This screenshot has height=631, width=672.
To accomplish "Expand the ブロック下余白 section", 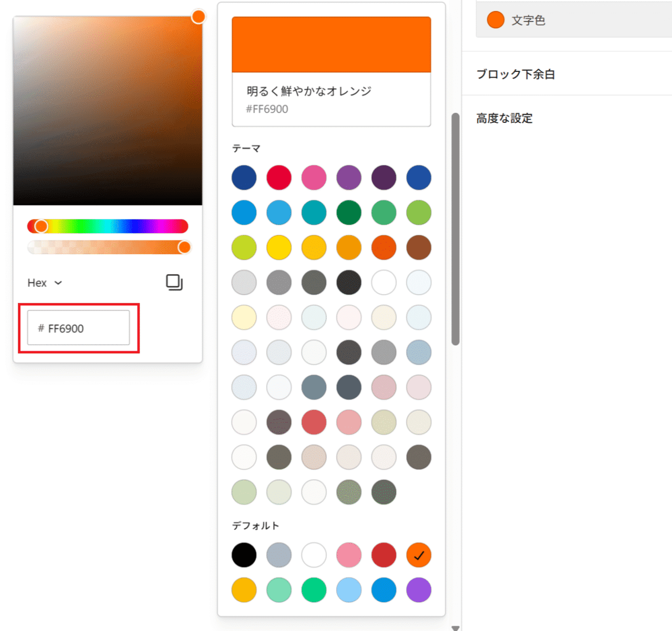I will click(516, 74).
